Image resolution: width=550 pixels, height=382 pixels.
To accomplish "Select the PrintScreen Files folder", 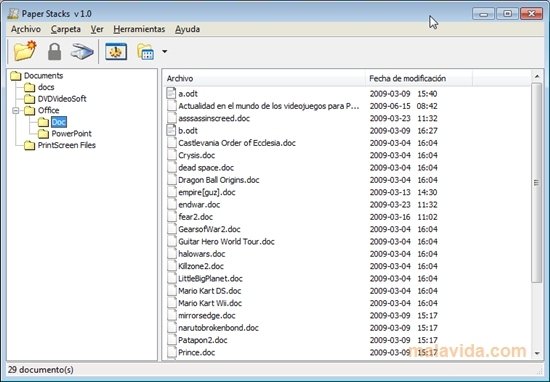I will [x=67, y=145].
